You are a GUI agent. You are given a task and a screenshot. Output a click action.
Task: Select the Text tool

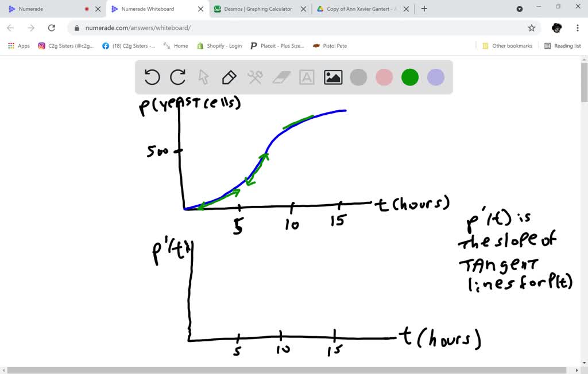[x=307, y=77]
